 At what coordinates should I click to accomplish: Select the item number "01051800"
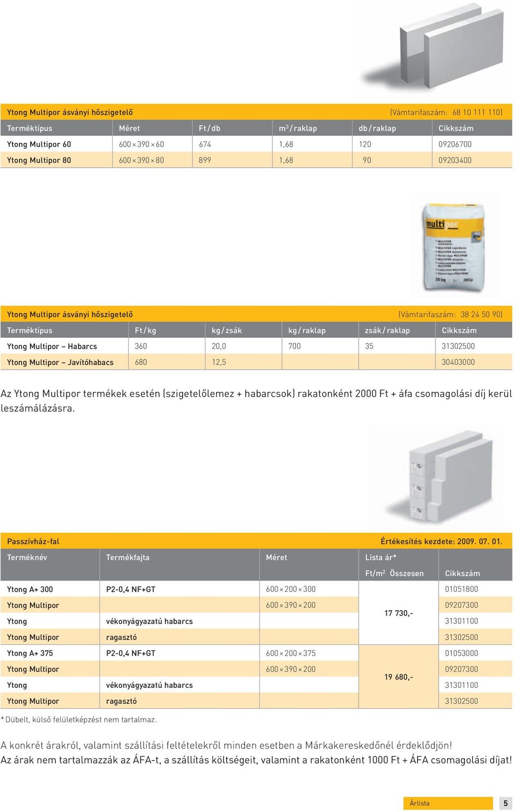(462, 589)
